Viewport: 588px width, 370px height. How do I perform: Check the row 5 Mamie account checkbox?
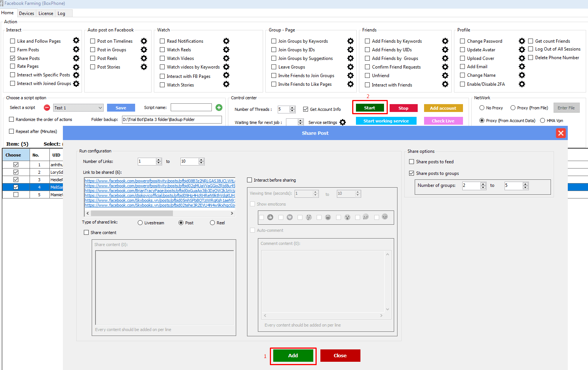[16, 194]
